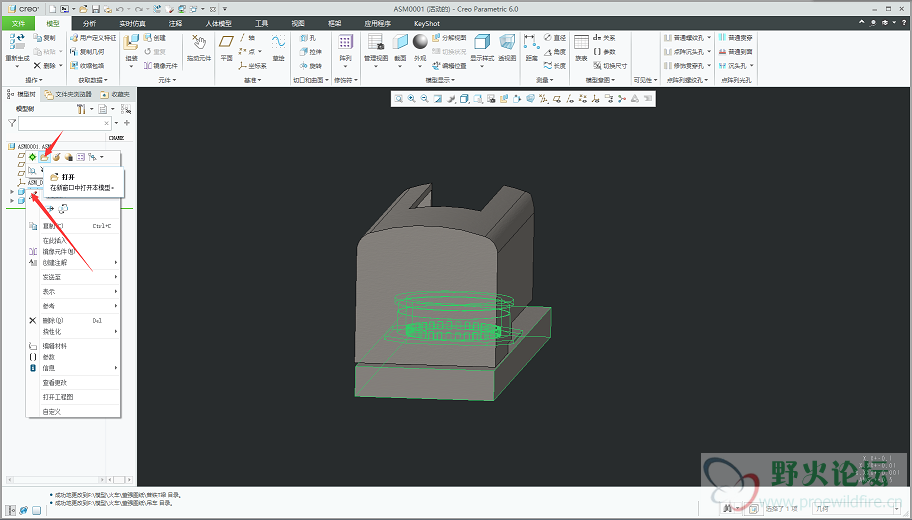The image size is (912, 520).
Task: Click the 复制几何 button
Action: click(x=87, y=52)
